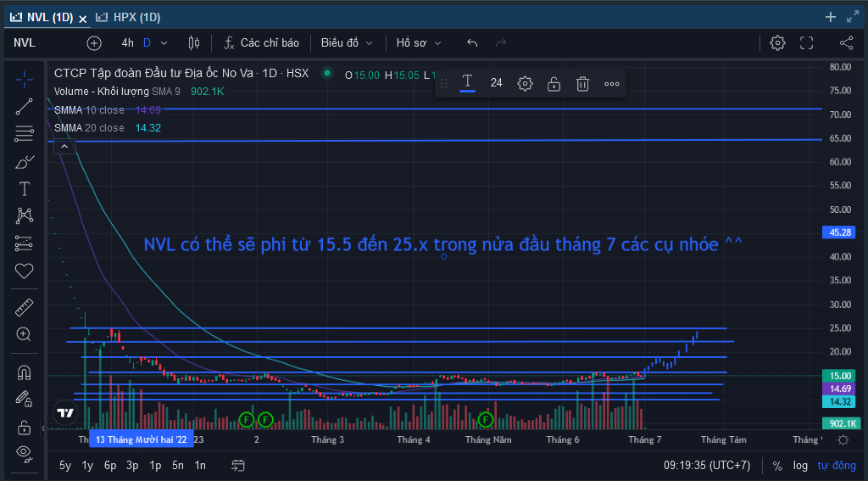Lock the selected text drawing
Image resolution: width=868 pixels, height=481 pixels.
pyautogui.click(x=554, y=84)
